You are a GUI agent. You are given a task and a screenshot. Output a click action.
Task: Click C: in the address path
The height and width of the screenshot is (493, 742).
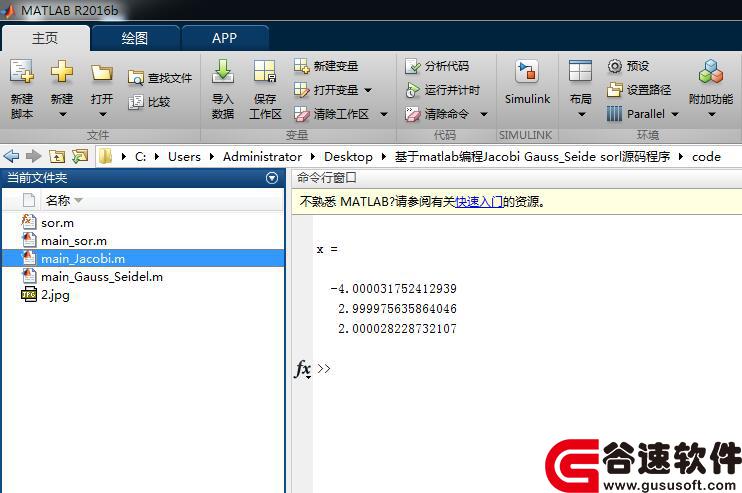pyautogui.click(x=141, y=157)
